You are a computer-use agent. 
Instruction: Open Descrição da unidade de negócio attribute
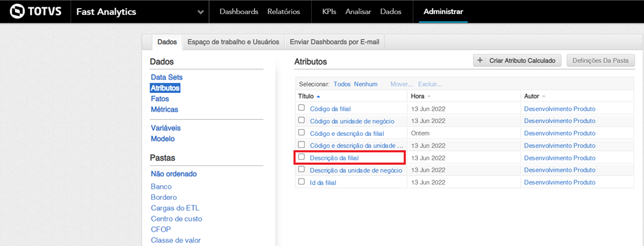[x=356, y=170]
